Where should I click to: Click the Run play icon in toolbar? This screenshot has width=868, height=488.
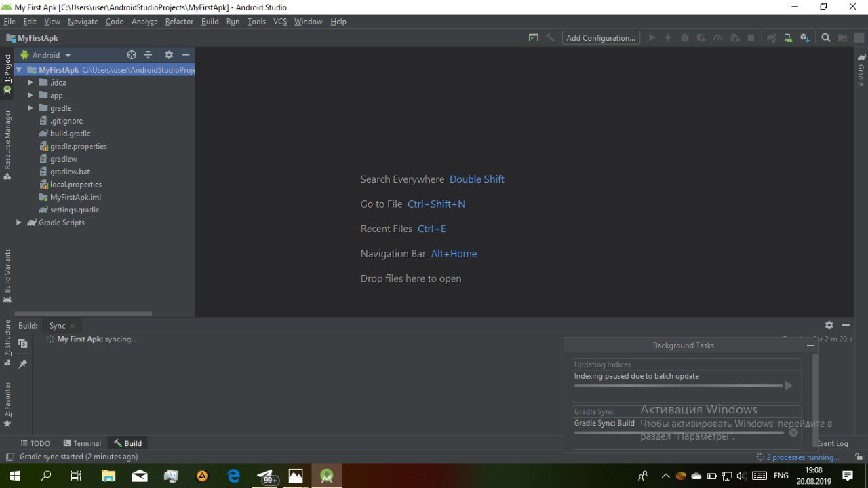click(652, 38)
